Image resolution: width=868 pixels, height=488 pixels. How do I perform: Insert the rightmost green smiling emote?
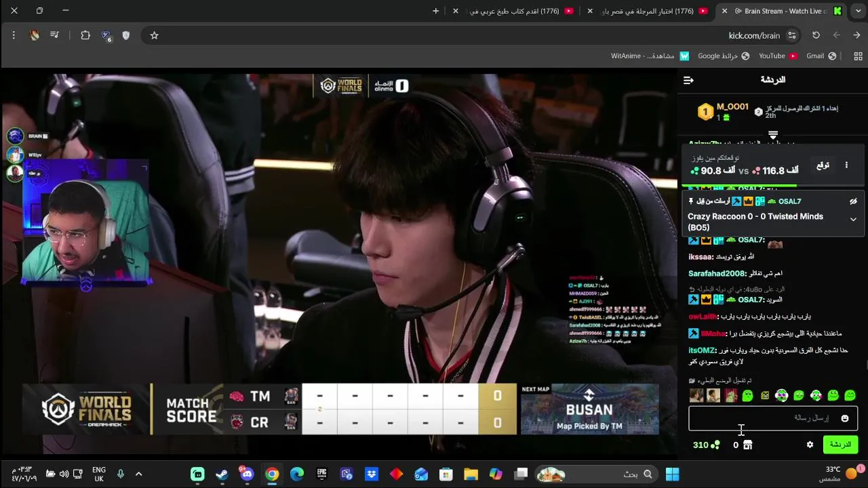[x=850, y=396]
